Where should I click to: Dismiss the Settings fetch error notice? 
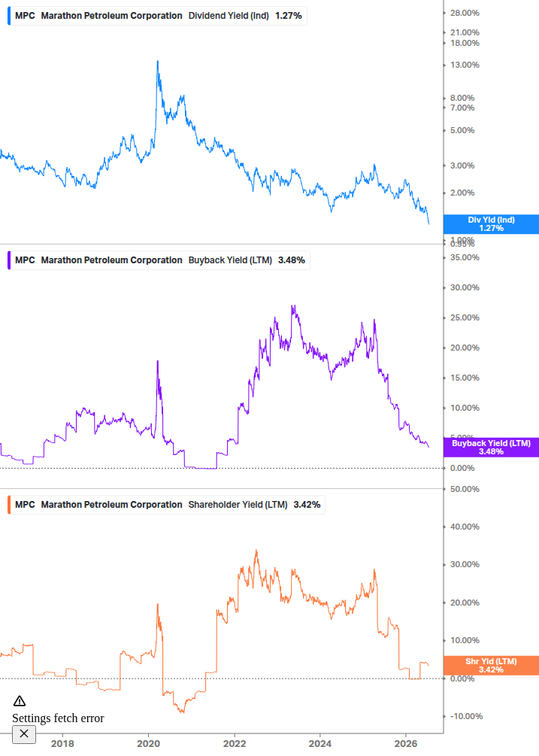(24, 734)
